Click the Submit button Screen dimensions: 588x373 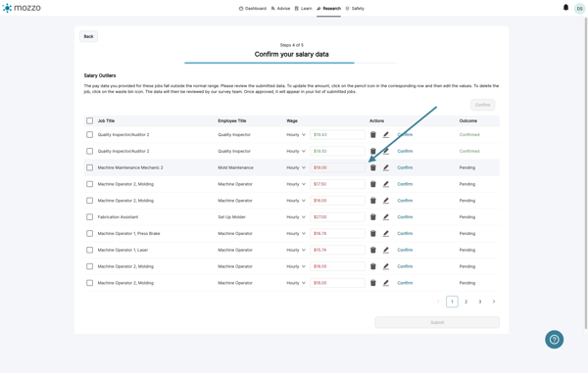pos(437,322)
